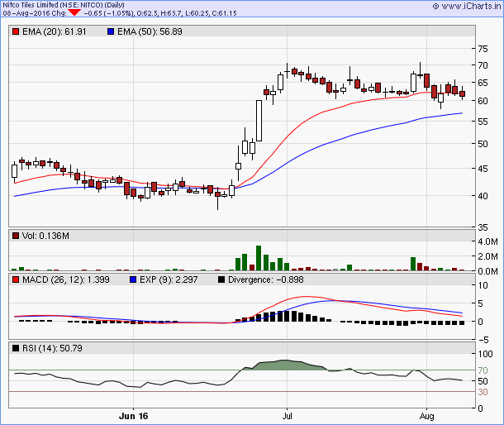Screen dimensions: 504x425
Task: Click the EMA (20): 61.91 label
Action: click(x=55, y=31)
